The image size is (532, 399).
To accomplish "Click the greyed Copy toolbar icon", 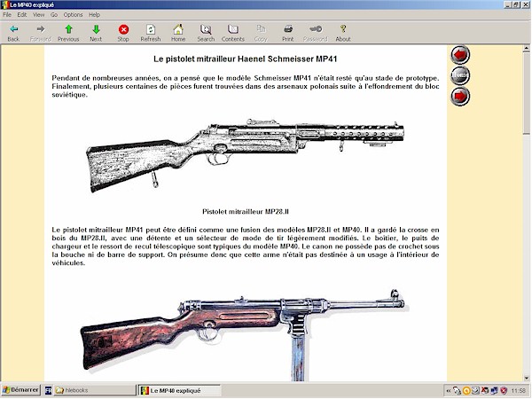I will [x=261, y=33].
